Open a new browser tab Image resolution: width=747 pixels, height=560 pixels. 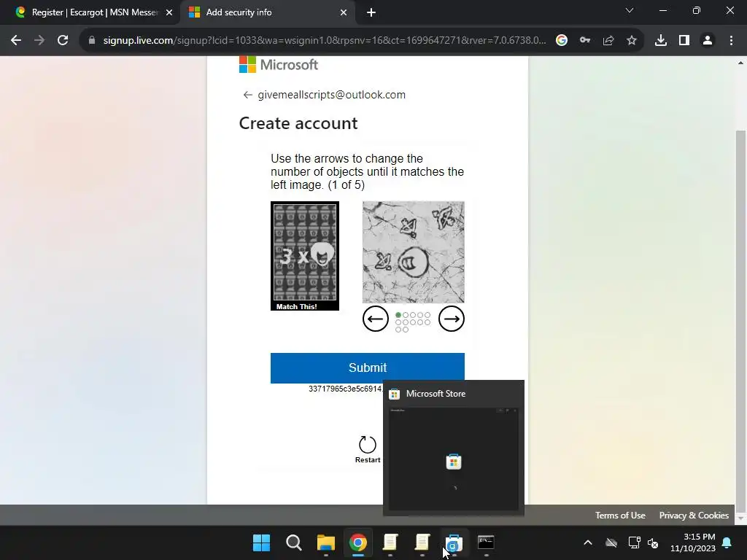(x=371, y=13)
